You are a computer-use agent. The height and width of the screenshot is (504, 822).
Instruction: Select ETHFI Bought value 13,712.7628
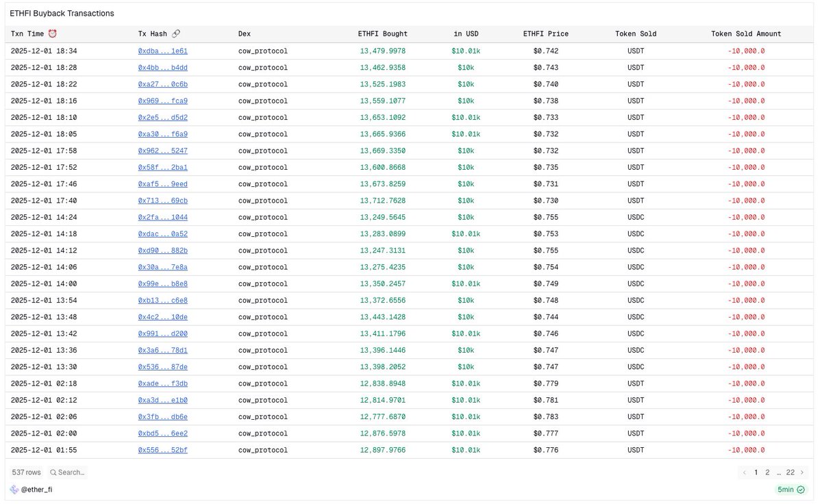point(383,201)
